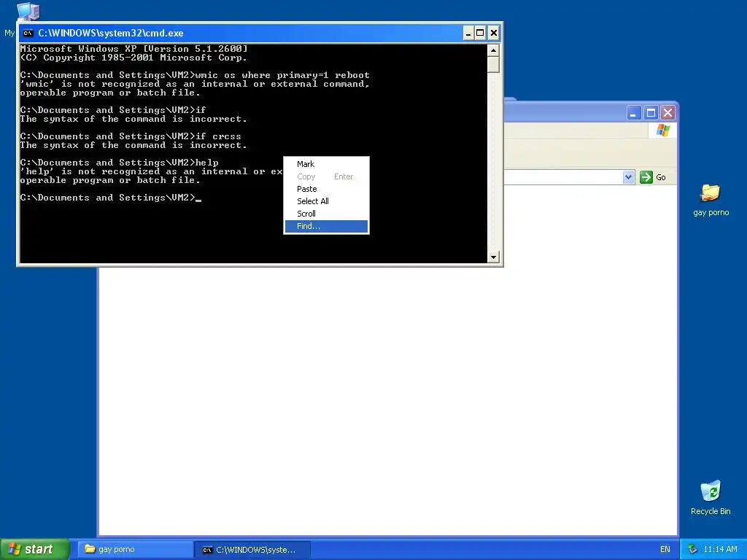Close the Explorer window behind
This screenshot has width=747, height=560.
tap(668, 113)
